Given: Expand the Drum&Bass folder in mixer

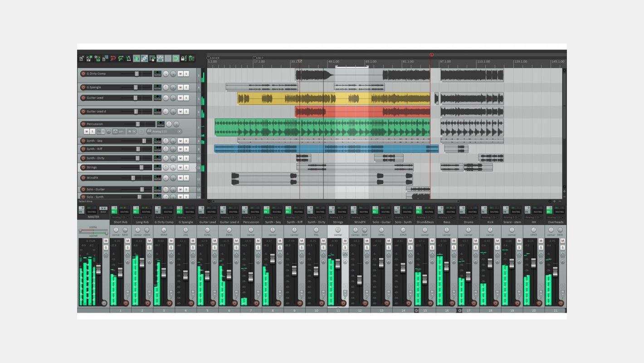Looking at the screenshot, I should (x=416, y=310).
